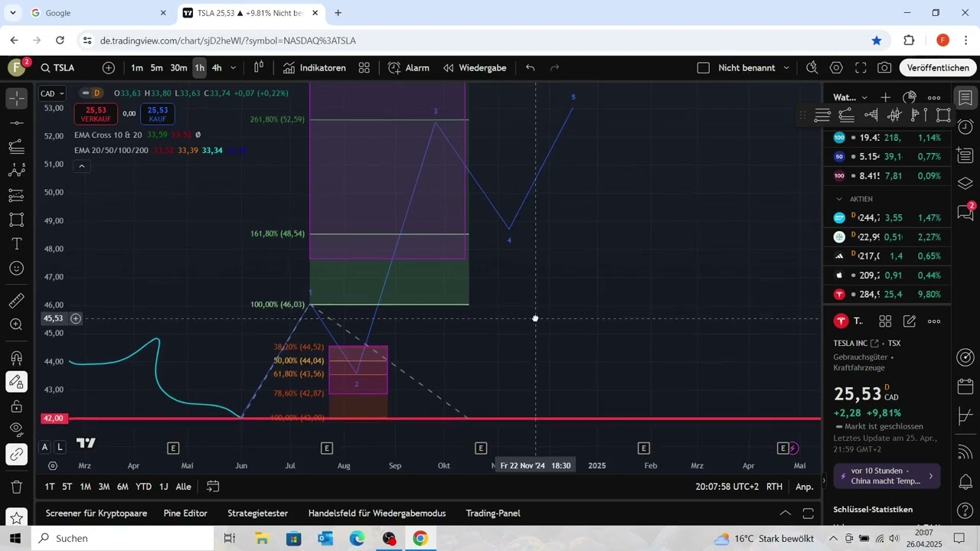Open the Pine Editor tab
The height and width of the screenshot is (551, 980).
click(x=185, y=514)
